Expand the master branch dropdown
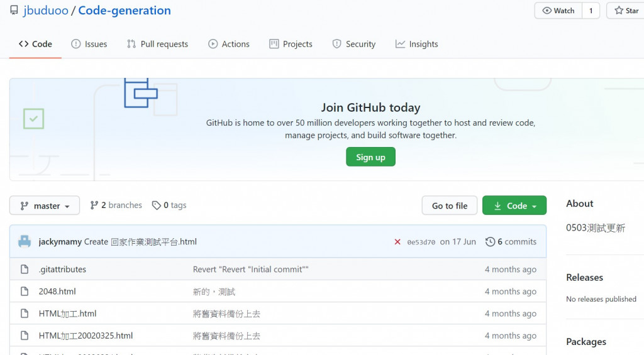This screenshot has height=355, width=644. [45, 205]
